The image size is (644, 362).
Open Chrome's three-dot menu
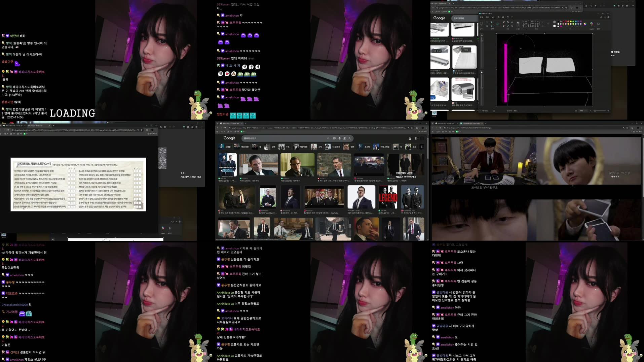(x=426, y=128)
